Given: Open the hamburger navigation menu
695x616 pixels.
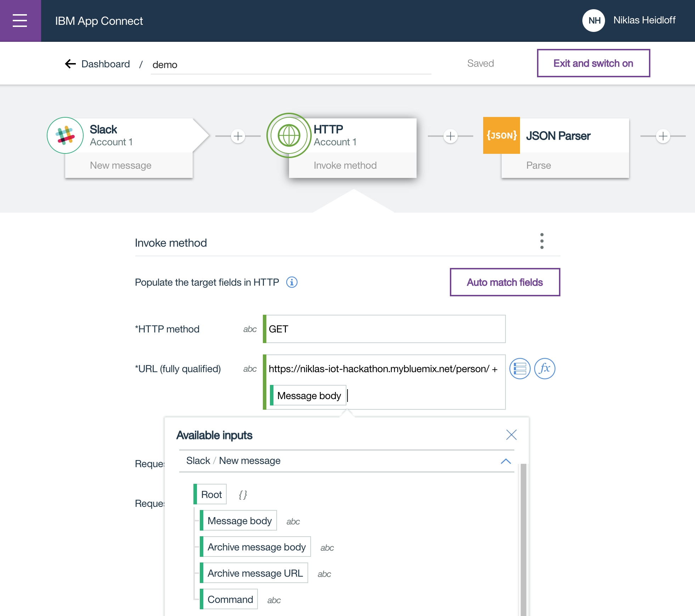Looking at the screenshot, I should coord(20,21).
